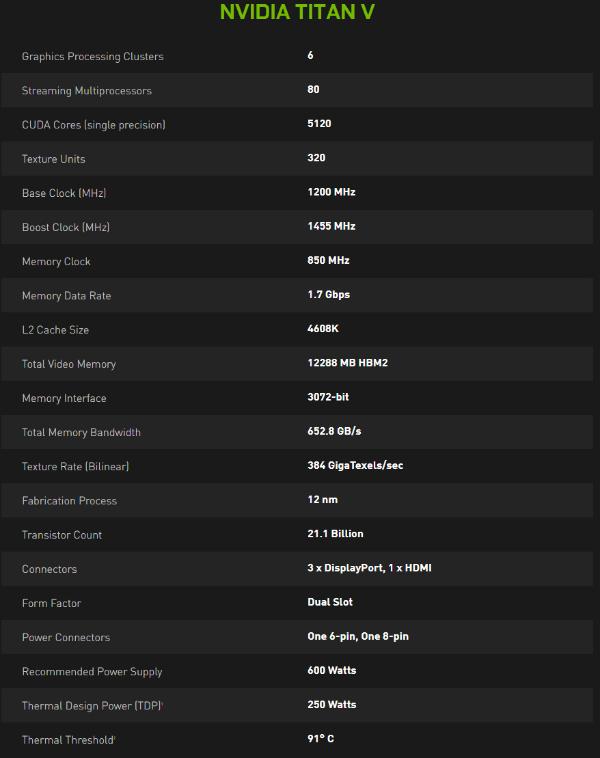The image size is (600, 758).
Task: Click the 12288 MB HBM2 value
Action: [348, 363]
